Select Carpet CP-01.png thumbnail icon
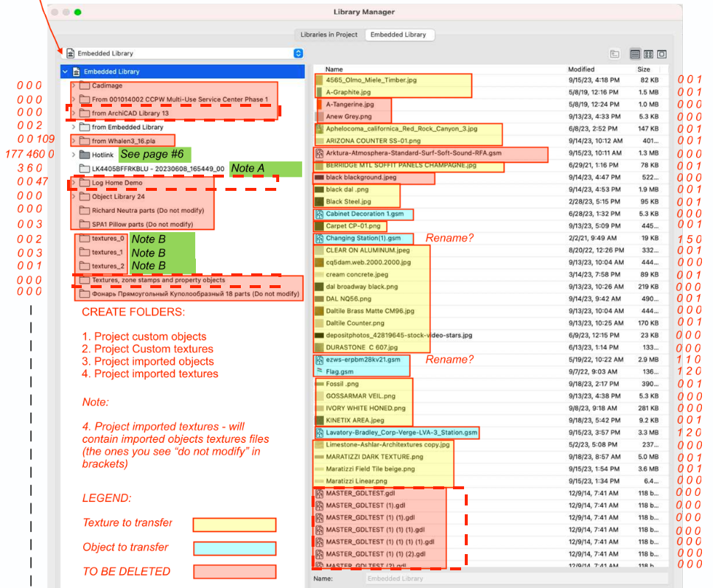Screen dimensions: 713x588 click(x=319, y=226)
